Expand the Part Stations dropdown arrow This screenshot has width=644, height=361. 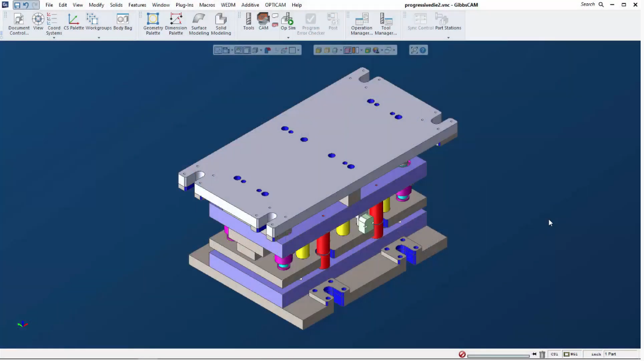(448, 38)
